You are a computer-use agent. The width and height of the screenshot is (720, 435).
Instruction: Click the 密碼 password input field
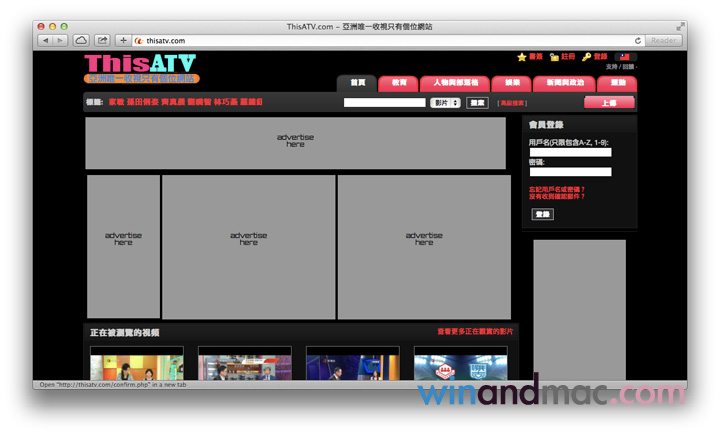click(569, 172)
